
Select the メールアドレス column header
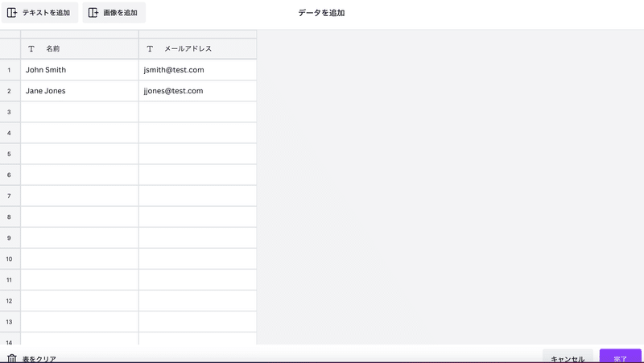tap(198, 49)
